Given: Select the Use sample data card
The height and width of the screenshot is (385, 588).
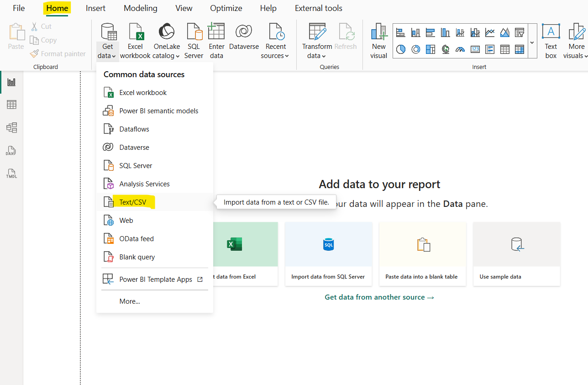Looking at the screenshot, I should [516, 254].
